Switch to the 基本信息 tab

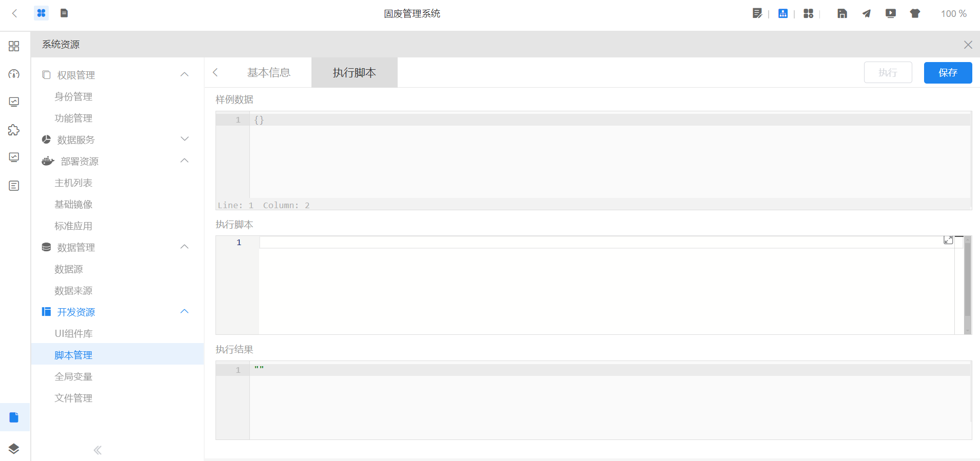269,72
